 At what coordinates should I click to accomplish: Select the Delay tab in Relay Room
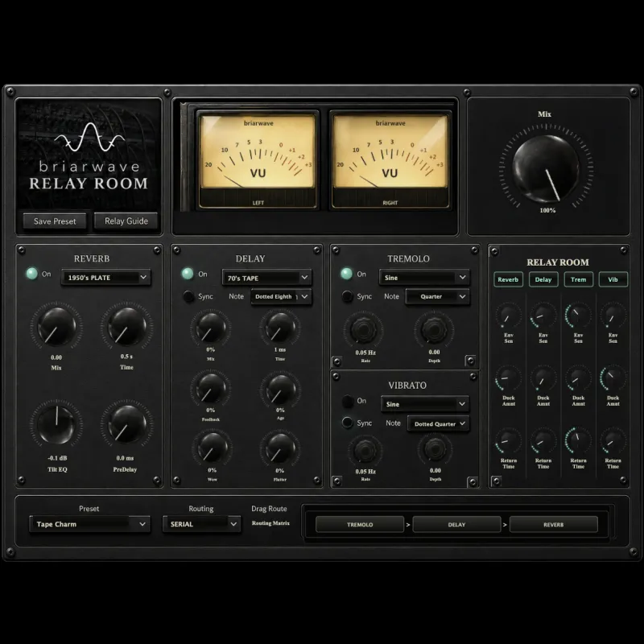click(x=543, y=279)
